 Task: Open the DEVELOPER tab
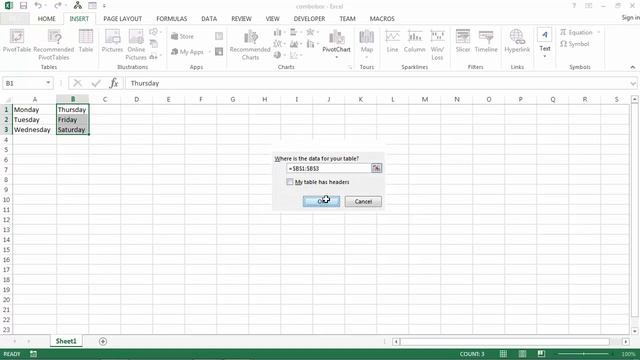click(309, 19)
